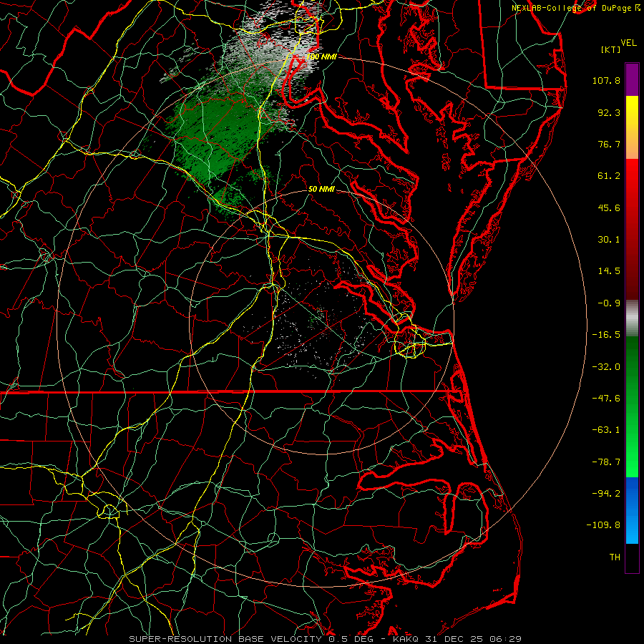
Task: Pick the dark green color bar segment
Action: (632, 361)
